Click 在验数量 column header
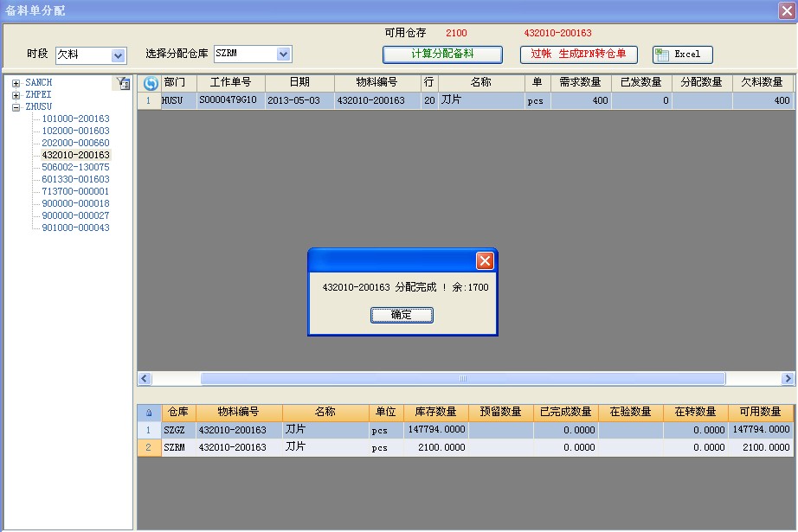This screenshot has width=798, height=532. [631, 412]
